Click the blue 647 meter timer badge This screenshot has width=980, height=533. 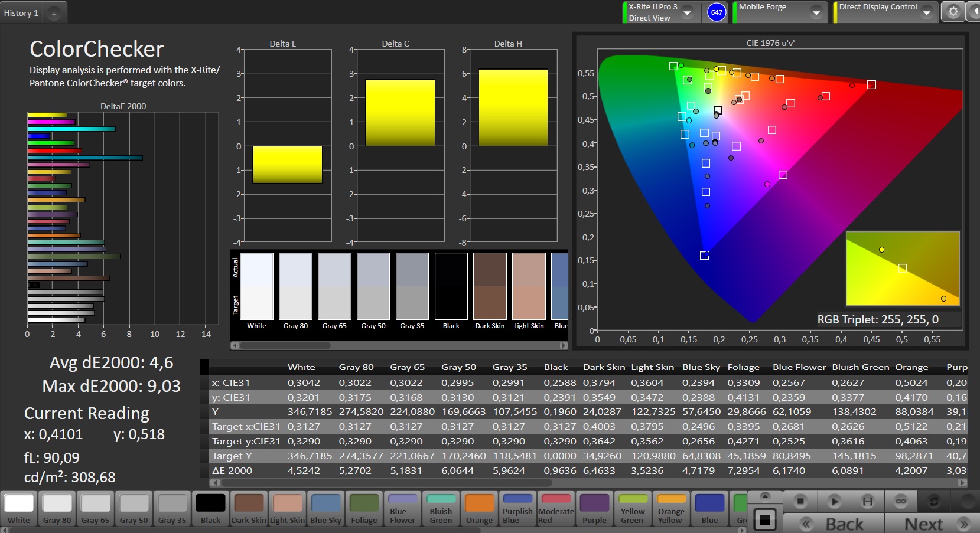pos(717,12)
